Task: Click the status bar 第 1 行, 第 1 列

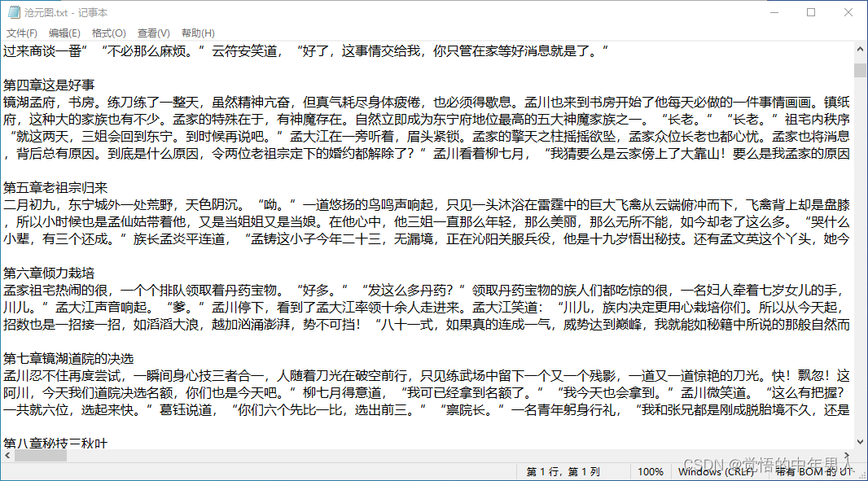Action: pos(563,472)
